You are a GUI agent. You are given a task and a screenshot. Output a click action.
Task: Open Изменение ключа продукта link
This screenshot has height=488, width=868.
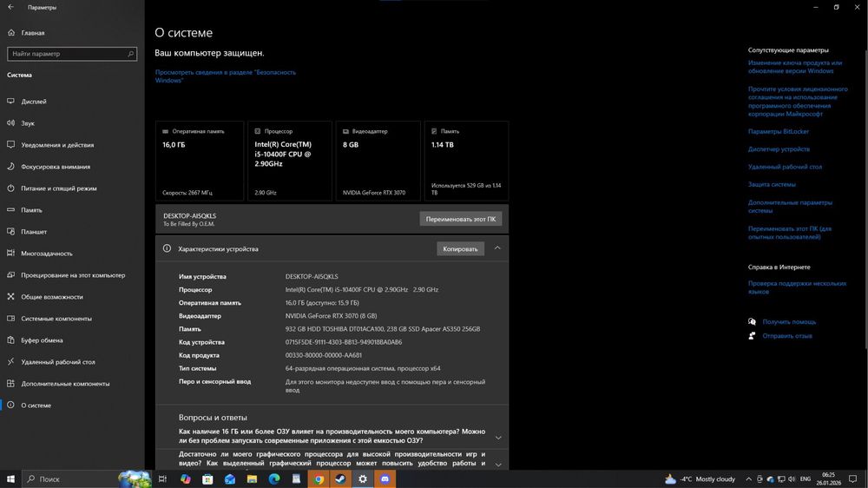coord(795,67)
